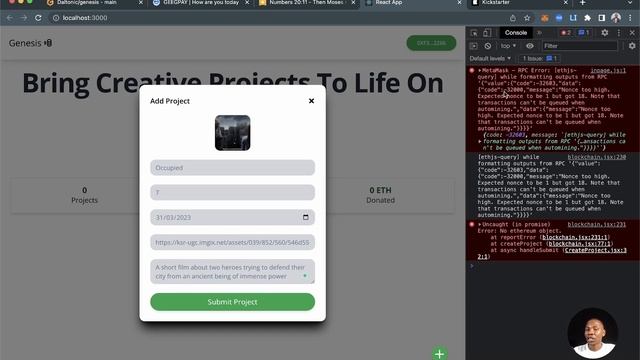Expand more DevTools tabs chevron
This screenshot has height=360, width=640.
click(x=539, y=33)
